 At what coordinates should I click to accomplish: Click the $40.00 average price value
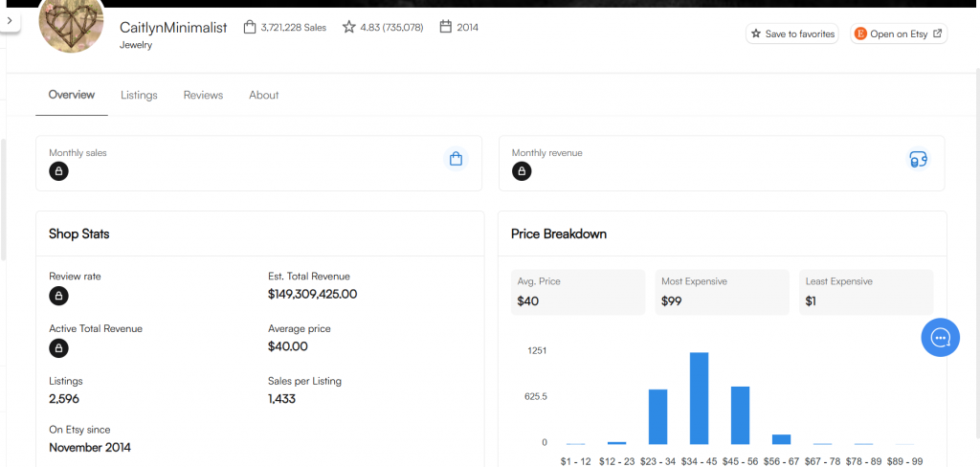click(288, 346)
